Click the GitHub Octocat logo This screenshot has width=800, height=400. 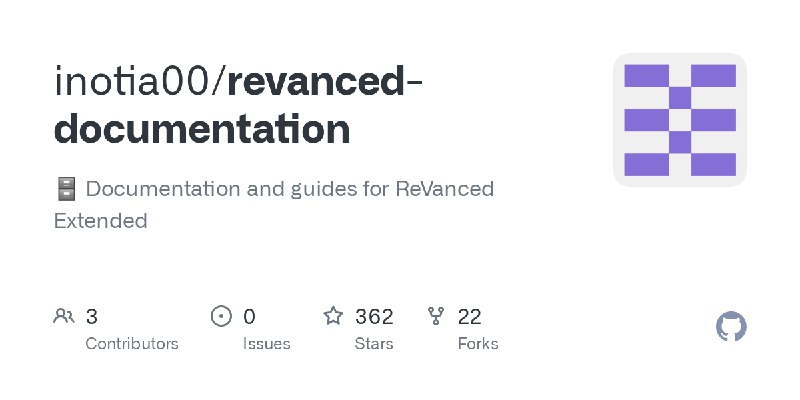(x=731, y=327)
